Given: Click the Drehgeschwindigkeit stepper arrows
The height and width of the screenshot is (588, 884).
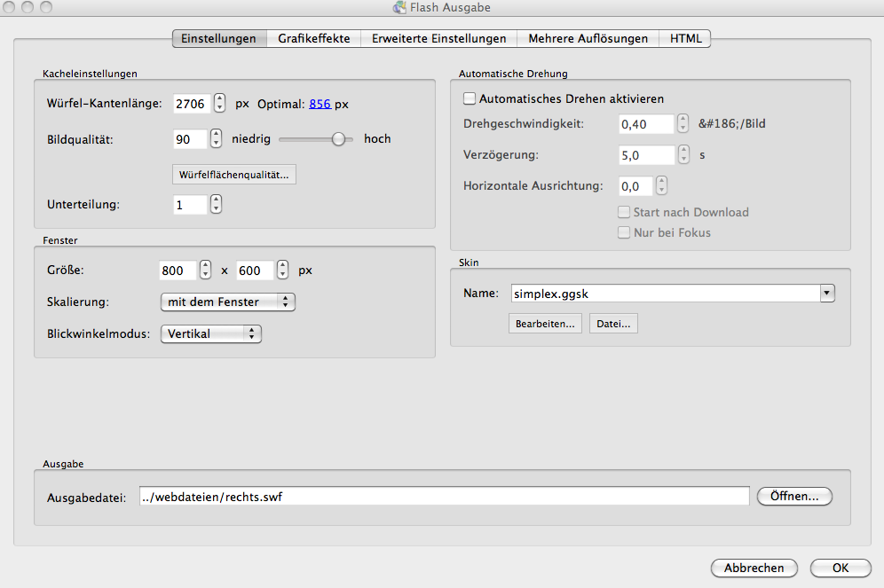Looking at the screenshot, I should pos(683,124).
